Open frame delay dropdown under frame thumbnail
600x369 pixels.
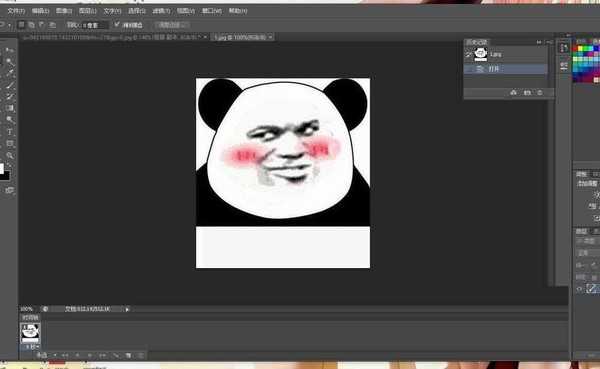pyautogui.click(x=31, y=346)
